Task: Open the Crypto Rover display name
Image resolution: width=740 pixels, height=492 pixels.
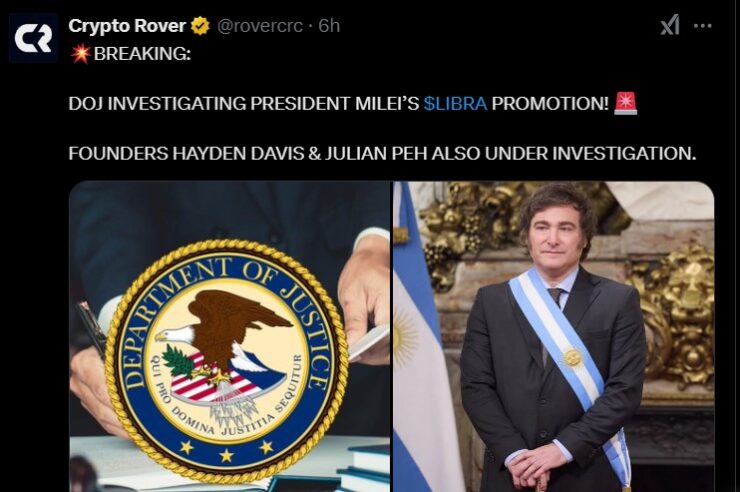Action: (127, 26)
